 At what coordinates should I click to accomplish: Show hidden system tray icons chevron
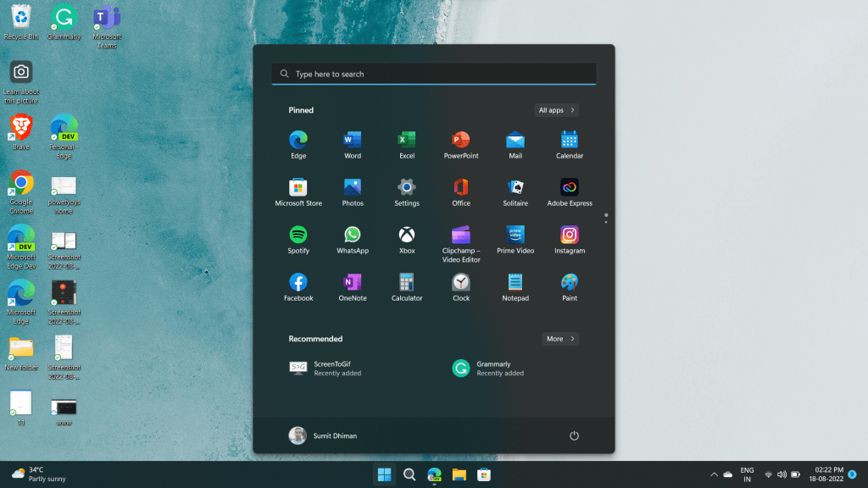[x=714, y=474]
